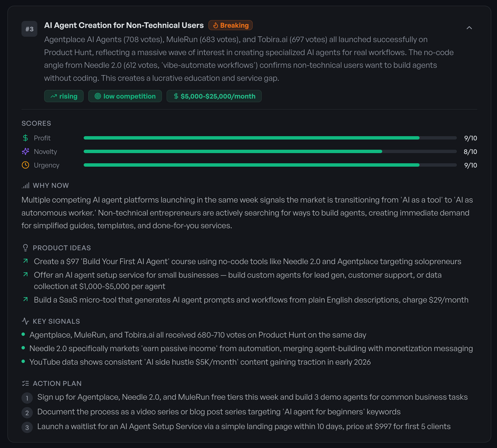Image resolution: width=497 pixels, height=448 pixels.
Task: Click the Novelty score progress bar
Action: click(270, 151)
